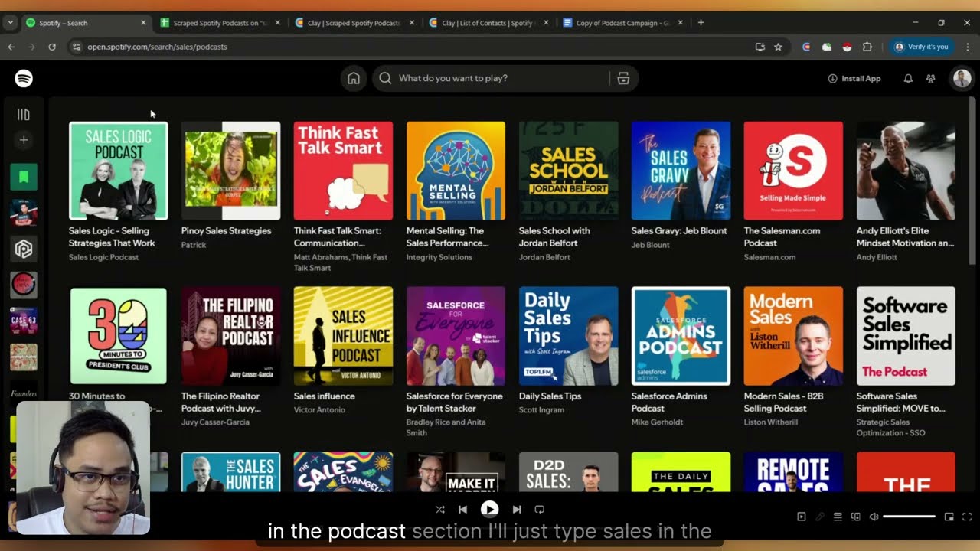Toggle repeat in the player bar
980x551 pixels.
(x=539, y=509)
